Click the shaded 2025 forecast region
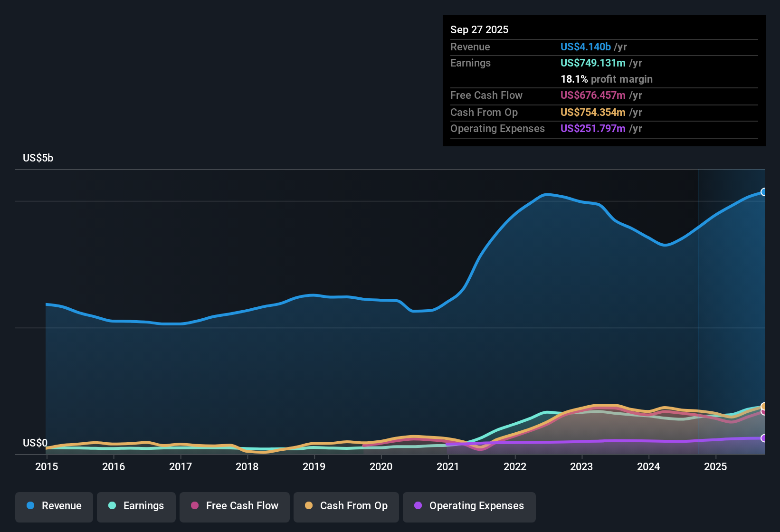This screenshot has width=780, height=532. coord(732,285)
